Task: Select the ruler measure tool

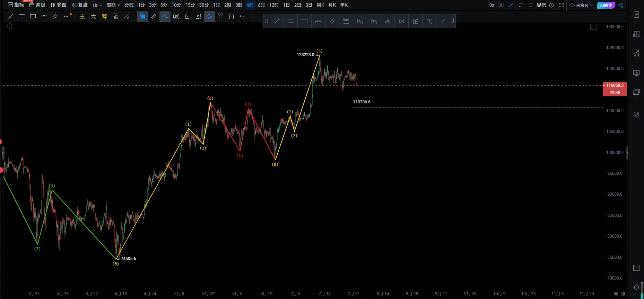Action: point(154,16)
